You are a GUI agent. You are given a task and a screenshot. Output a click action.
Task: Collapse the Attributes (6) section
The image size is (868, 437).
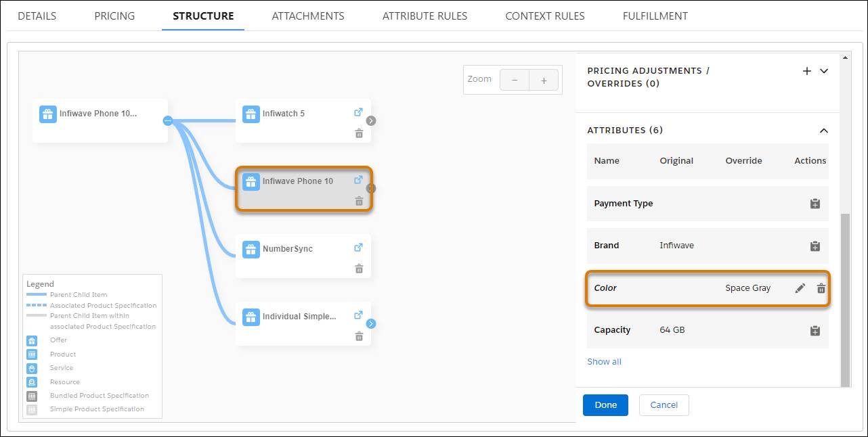pos(824,131)
